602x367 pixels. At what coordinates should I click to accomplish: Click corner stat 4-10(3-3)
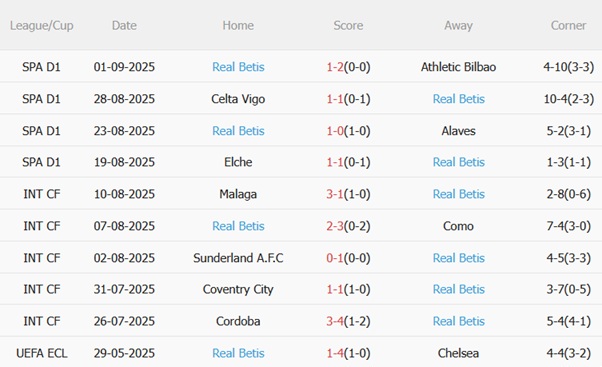pos(568,67)
